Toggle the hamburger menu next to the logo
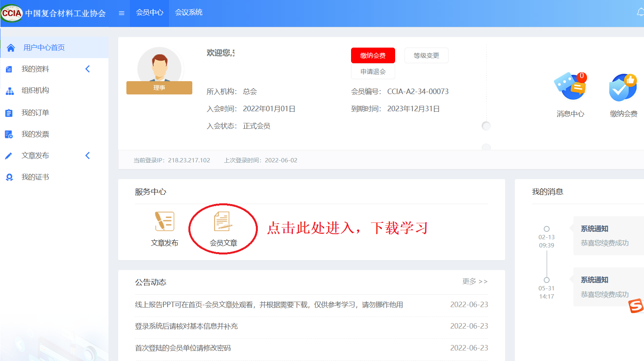Image resolution: width=644 pixels, height=361 pixels. click(x=121, y=13)
